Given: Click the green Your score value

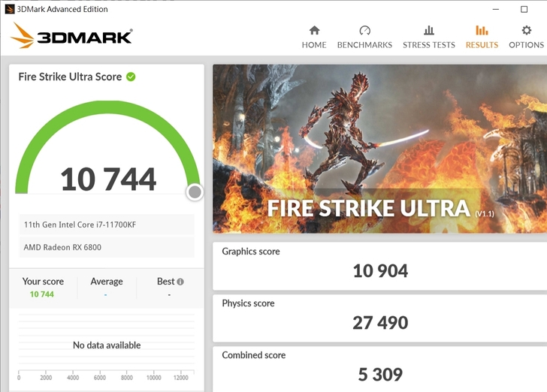Looking at the screenshot, I should [42, 294].
